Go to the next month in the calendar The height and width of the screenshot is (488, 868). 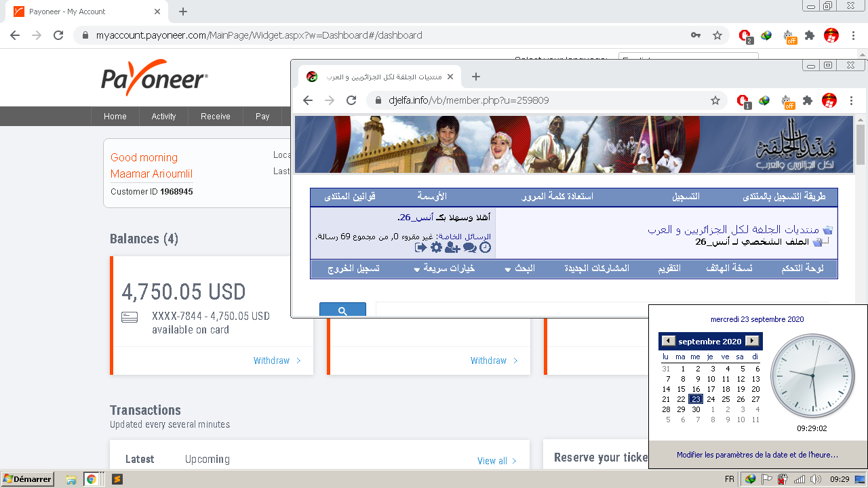tap(752, 341)
